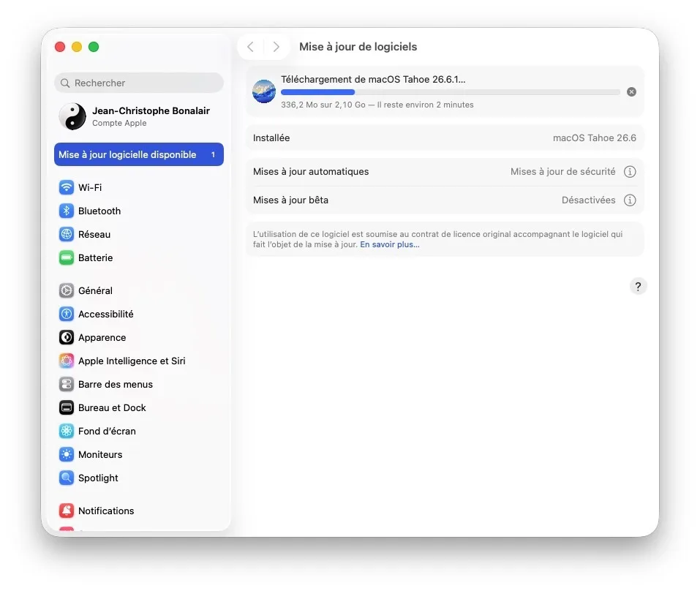Click the Moniteurs icon
The height and width of the screenshot is (591, 700).
[67, 454]
